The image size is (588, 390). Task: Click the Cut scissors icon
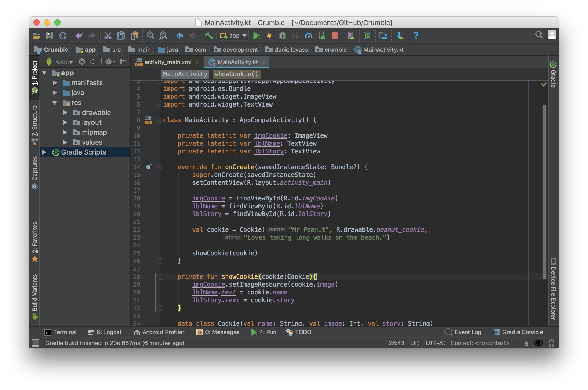tap(108, 36)
